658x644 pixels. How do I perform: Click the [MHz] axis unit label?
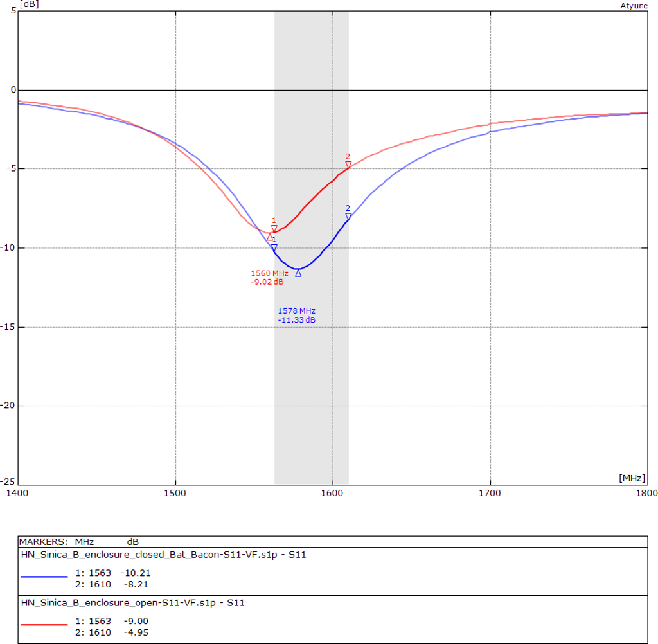point(632,478)
